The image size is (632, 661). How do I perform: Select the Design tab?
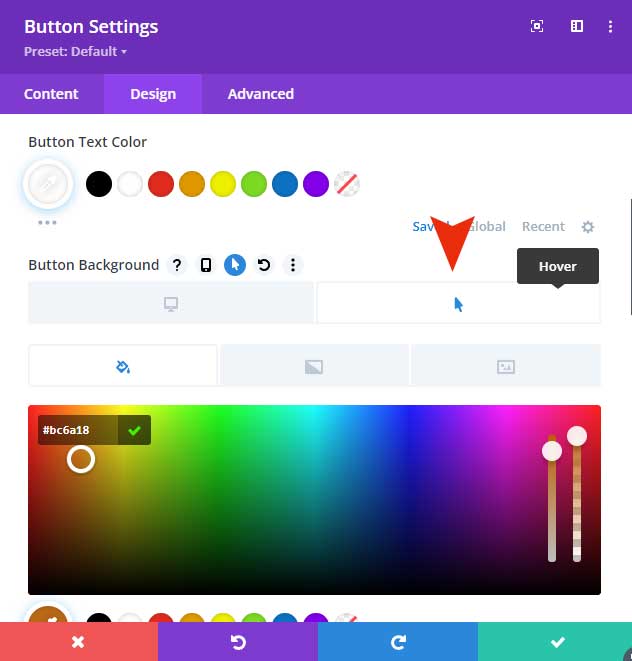tap(153, 94)
